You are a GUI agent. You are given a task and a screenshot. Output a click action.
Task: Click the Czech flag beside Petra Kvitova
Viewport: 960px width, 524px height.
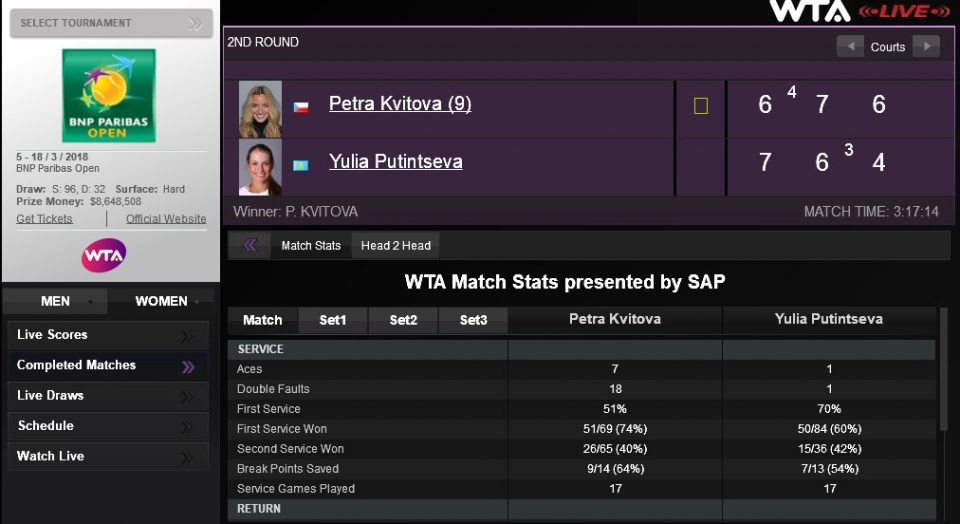(x=300, y=106)
